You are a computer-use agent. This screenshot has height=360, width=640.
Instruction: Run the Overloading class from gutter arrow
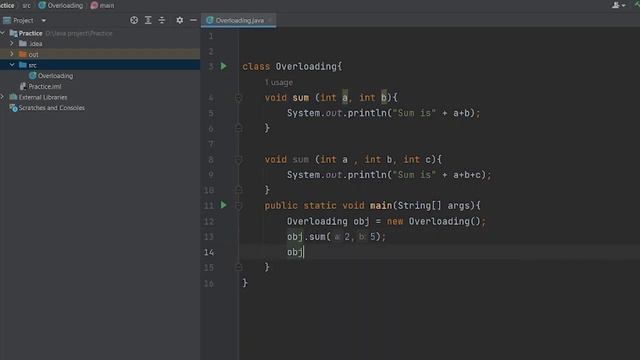223,66
